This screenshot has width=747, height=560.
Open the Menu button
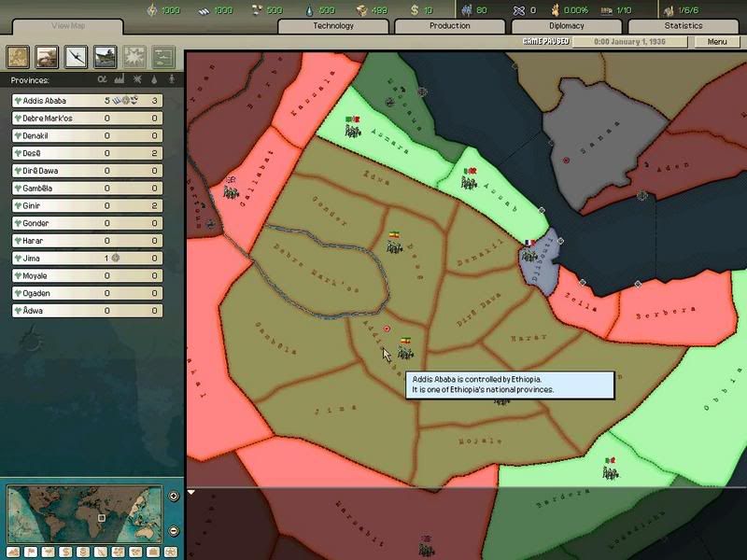coord(717,42)
